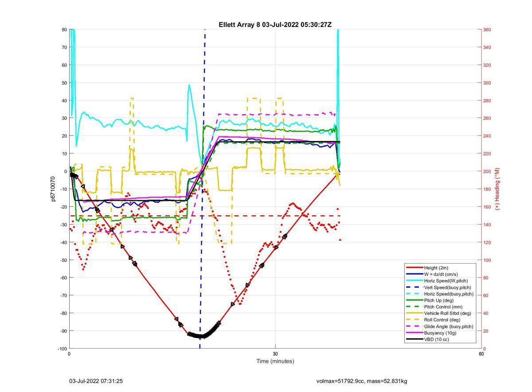Select the '280' heading axis tick label
532x392 pixels.
pos(487,101)
